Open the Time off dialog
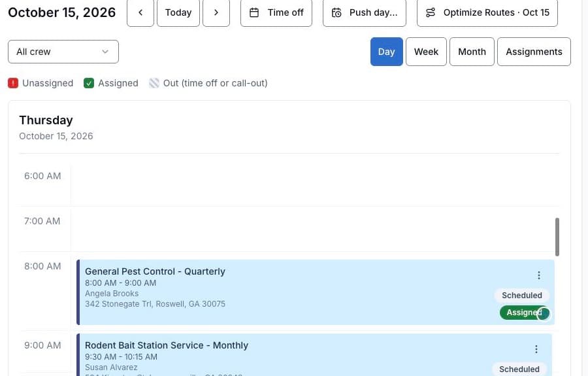 click(x=276, y=13)
